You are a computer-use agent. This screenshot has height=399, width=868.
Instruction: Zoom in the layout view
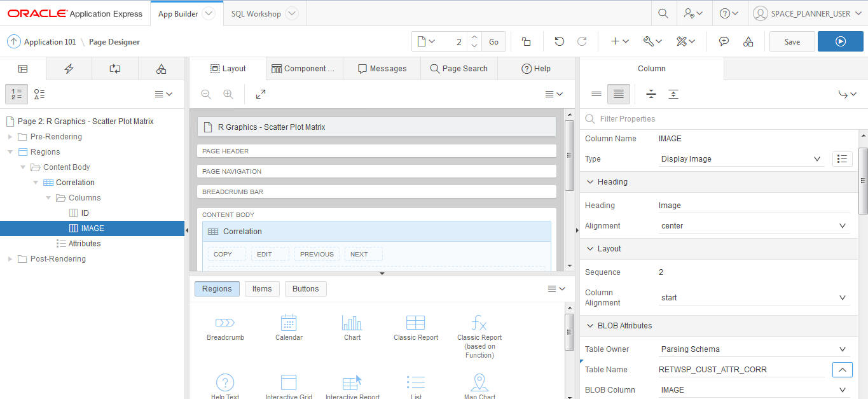click(228, 94)
